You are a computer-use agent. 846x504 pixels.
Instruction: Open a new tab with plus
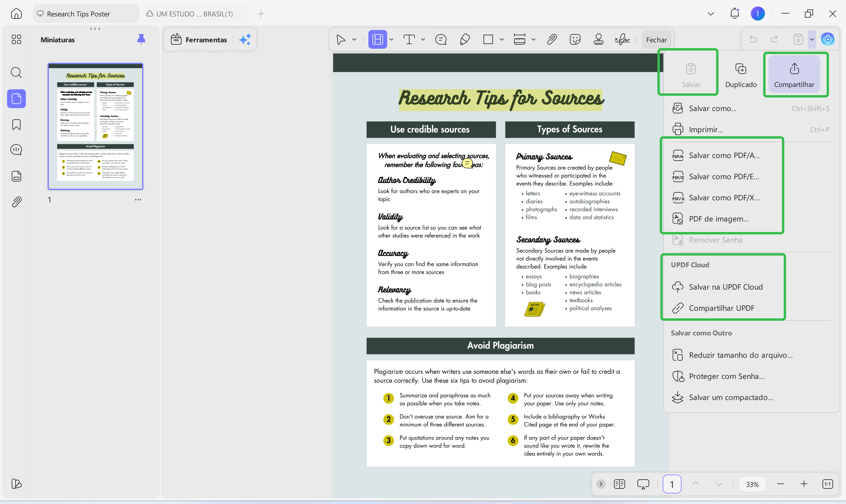click(x=261, y=14)
